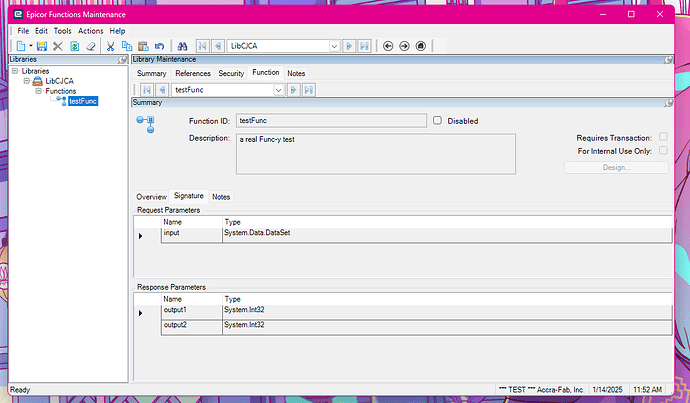Go to next library record
The height and width of the screenshot is (403, 690).
(x=349, y=46)
